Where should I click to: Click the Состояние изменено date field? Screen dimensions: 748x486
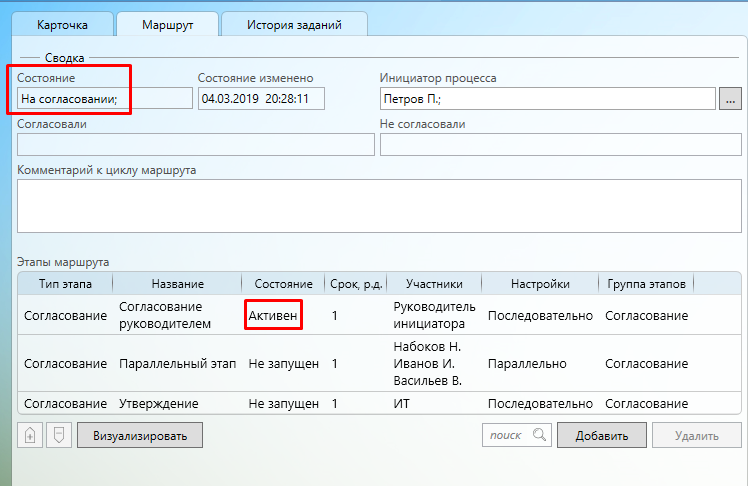click(261, 98)
